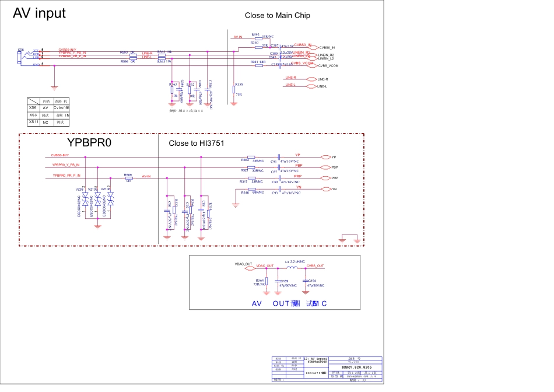Click the YPBPR0_Y_PB_IN net label in YPBPR0 section
Viewport: 554px width, 392px height.
66,164
